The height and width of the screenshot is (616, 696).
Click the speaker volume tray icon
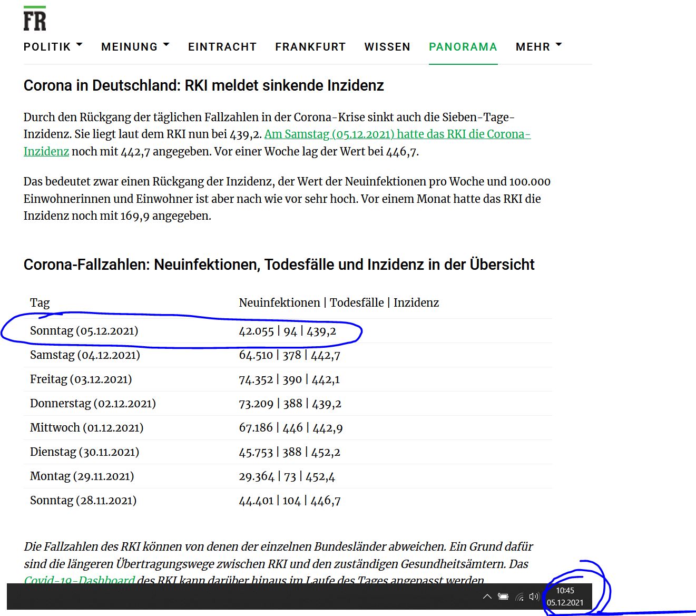(x=534, y=597)
